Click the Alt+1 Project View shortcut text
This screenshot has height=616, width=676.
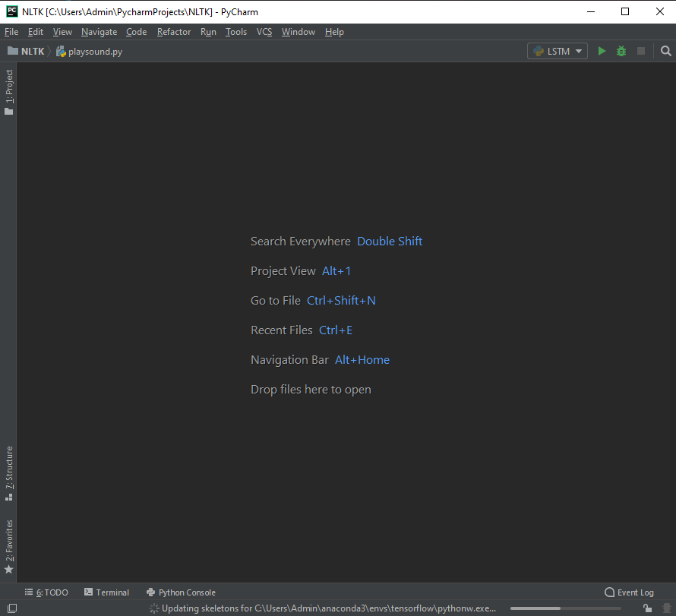[x=336, y=270]
